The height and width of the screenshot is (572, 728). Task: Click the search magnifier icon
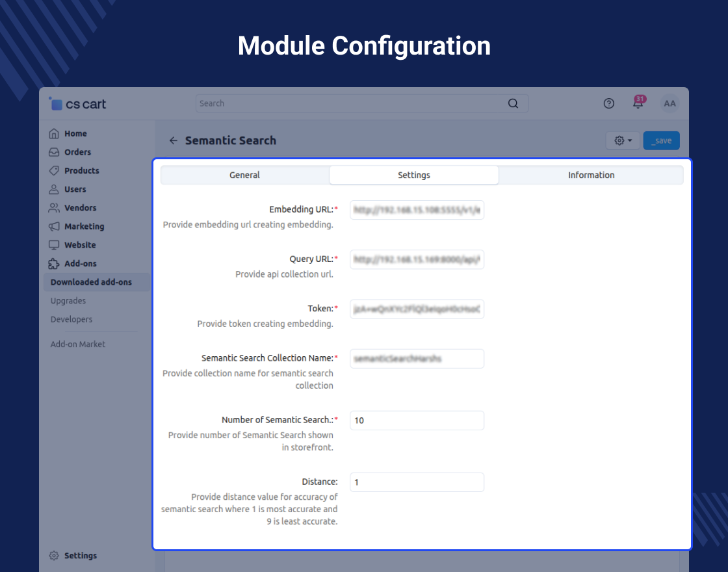point(513,103)
